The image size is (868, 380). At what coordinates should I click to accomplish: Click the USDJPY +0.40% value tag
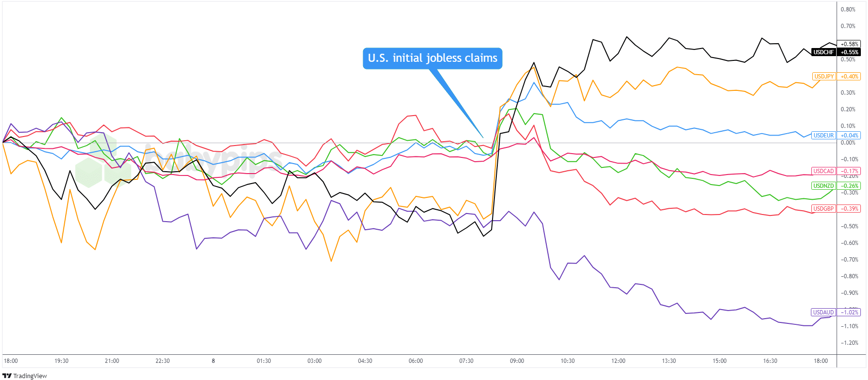(849, 77)
